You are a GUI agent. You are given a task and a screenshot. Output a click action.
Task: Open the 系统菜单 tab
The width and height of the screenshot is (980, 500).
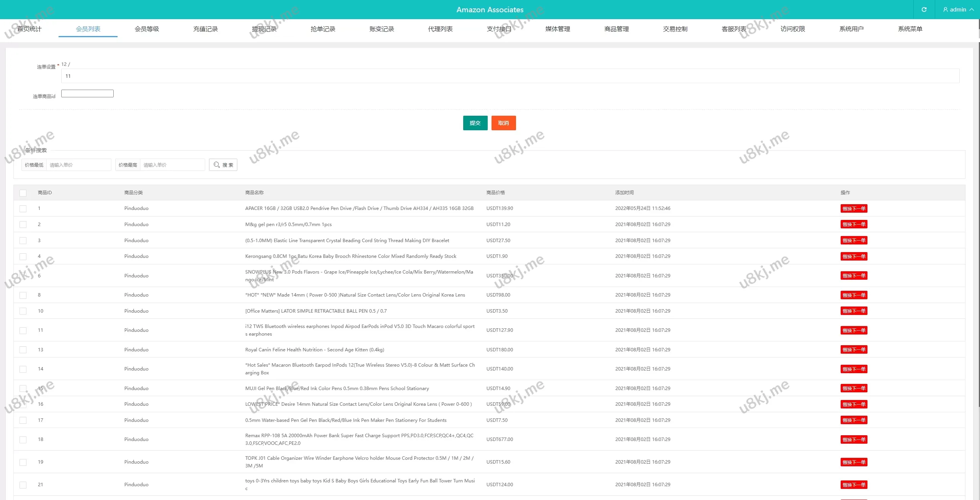pyautogui.click(x=910, y=29)
